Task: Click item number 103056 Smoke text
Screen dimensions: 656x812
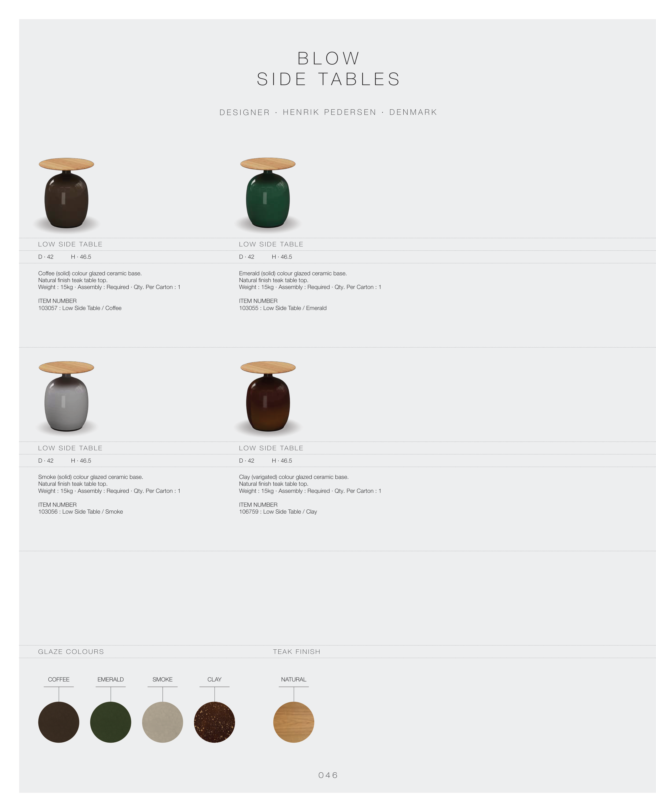Action: click(80, 511)
